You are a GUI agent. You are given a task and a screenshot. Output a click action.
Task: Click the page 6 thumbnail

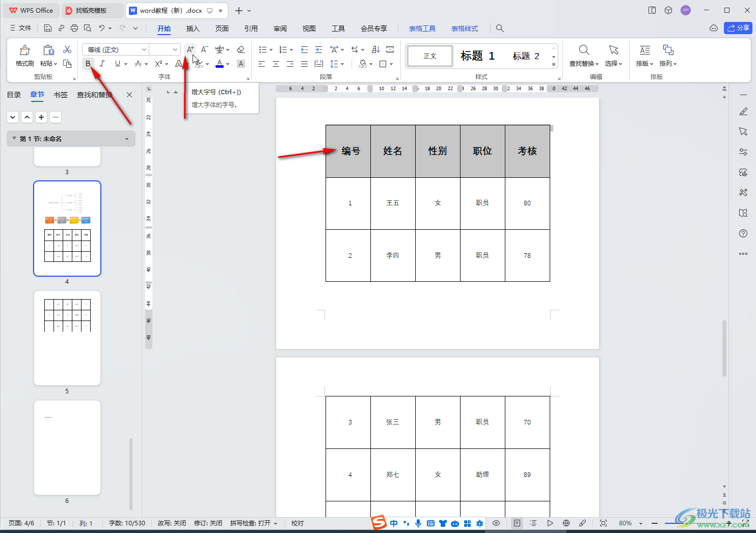click(67, 447)
